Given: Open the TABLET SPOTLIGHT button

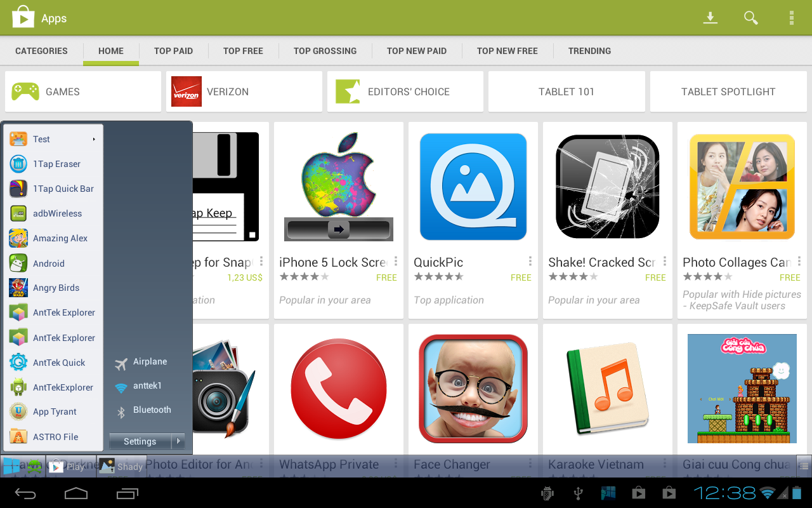Looking at the screenshot, I should tap(728, 91).
